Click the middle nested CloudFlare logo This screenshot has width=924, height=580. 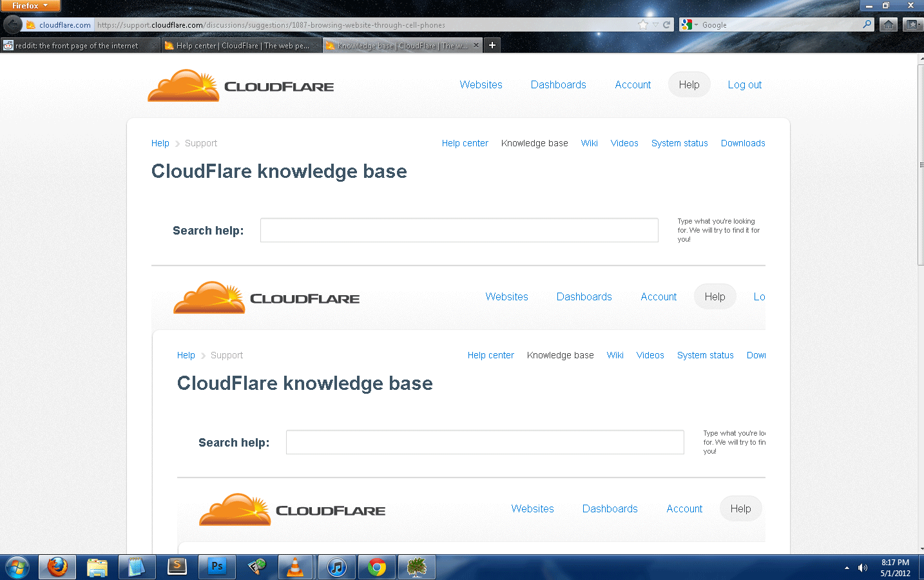click(x=266, y=297)
